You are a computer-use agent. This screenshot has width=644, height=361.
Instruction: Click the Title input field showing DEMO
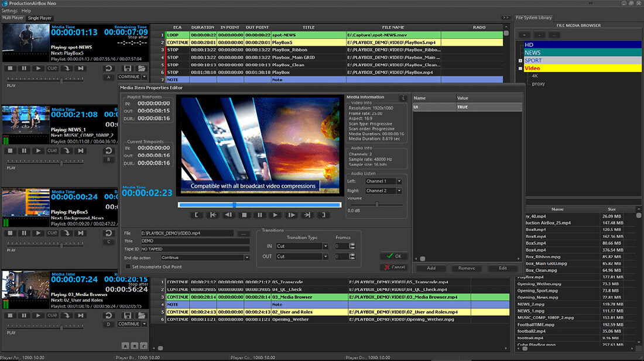(196, 241)
